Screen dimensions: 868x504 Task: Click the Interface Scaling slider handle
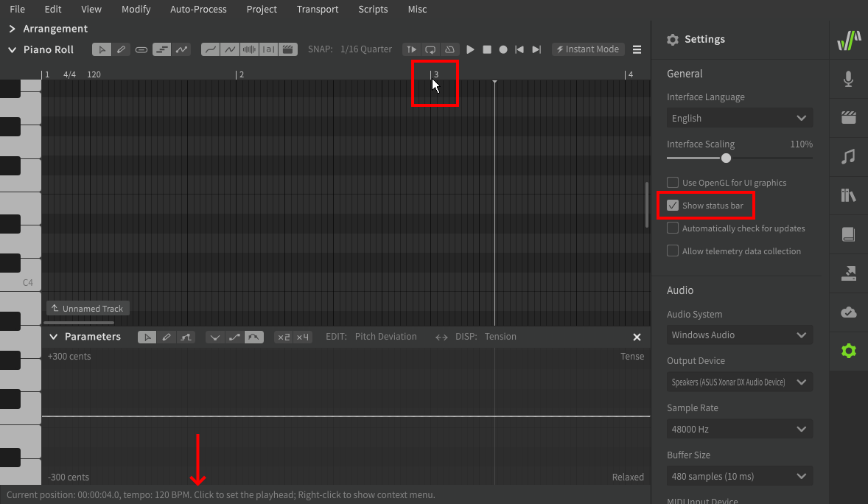(x=727, y=158)
